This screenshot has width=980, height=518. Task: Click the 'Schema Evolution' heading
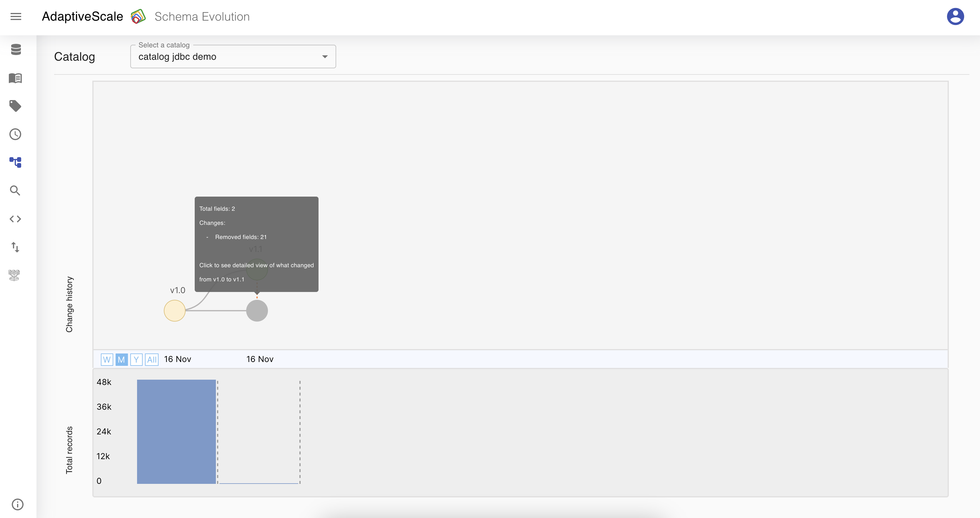coord(202,16)
